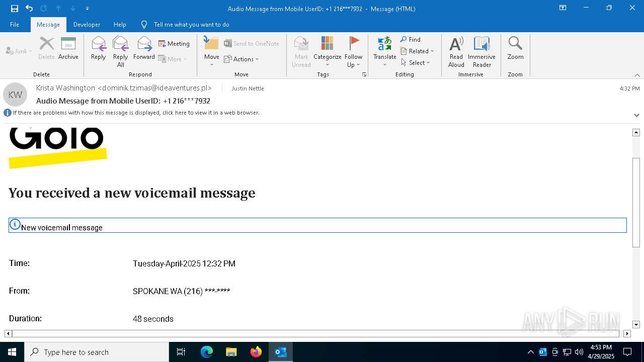Open the Junk dropdown
Screen dimensions: 644x362
pyautogui.click(x=19, y=51)
